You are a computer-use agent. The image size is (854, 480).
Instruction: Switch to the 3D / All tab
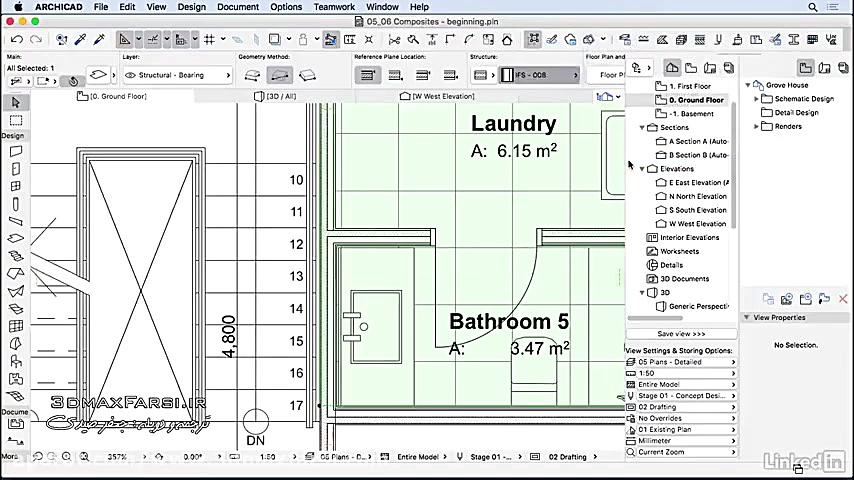coord(275,96)
